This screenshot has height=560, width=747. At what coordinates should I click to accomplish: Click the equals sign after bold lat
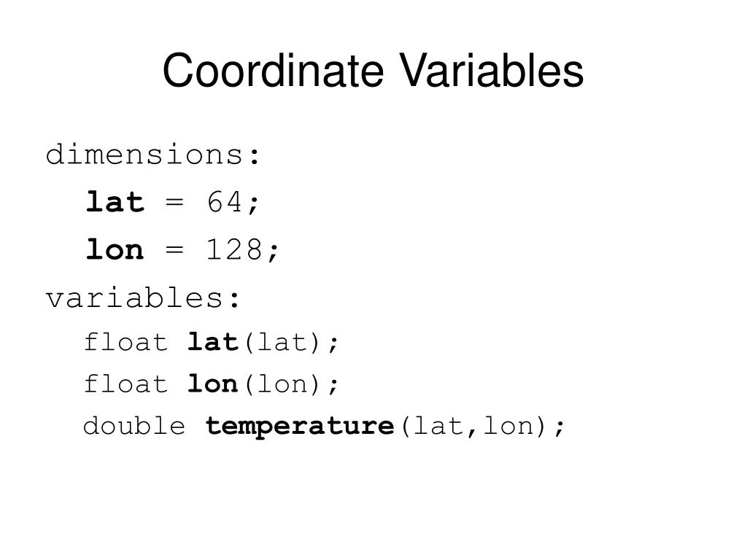coord(174,203)
